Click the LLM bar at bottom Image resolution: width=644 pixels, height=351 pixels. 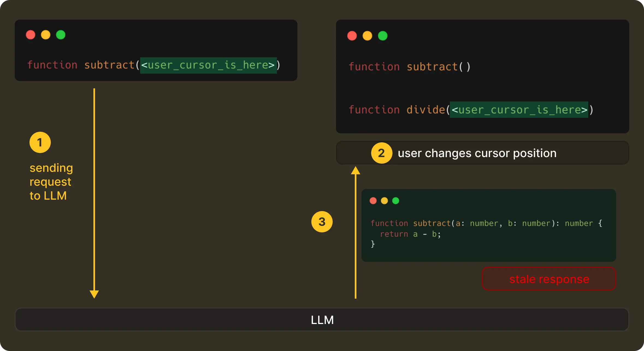(x=322, y=320)
